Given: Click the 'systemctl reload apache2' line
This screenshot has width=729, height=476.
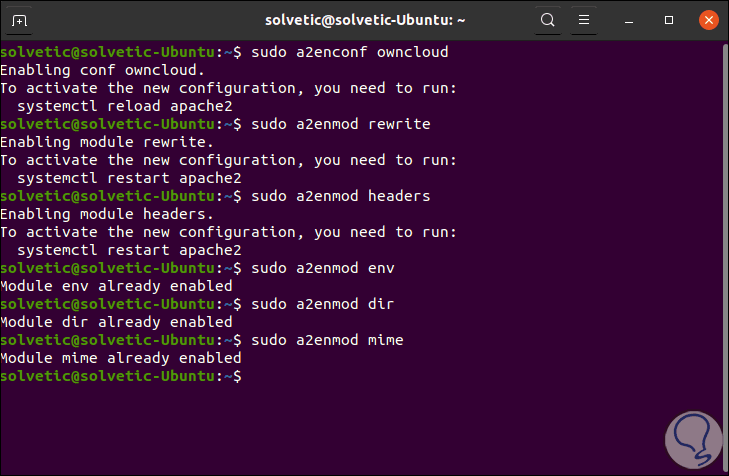Looking at the screenshot, I should (129, 106).
